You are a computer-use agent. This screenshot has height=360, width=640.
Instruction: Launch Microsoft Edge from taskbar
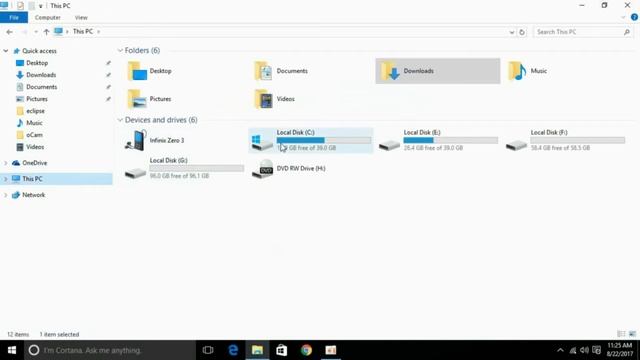tap(233, 350)
